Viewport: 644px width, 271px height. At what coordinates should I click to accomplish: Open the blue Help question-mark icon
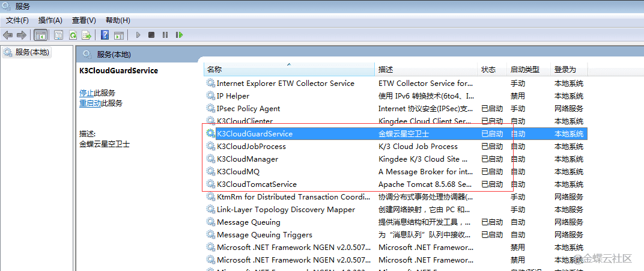105,35
